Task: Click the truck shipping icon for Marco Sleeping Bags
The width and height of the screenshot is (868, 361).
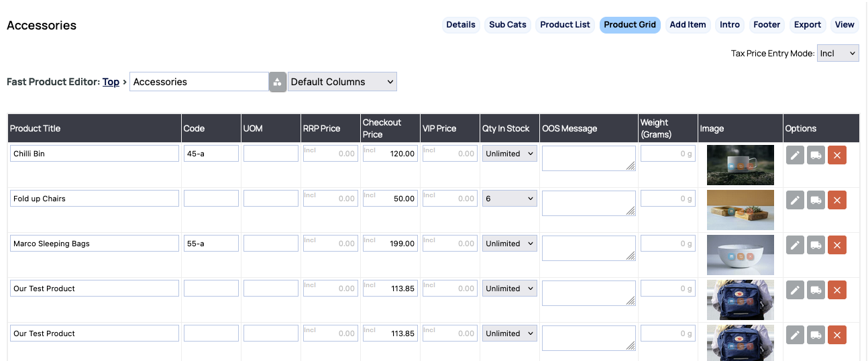Action: pos(816,245)
